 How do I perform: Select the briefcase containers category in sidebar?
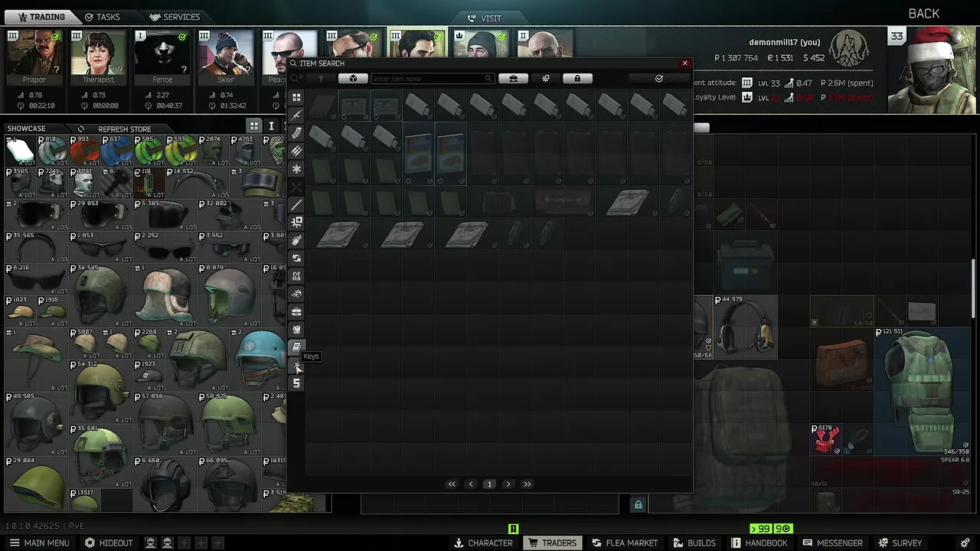[296, 311]
